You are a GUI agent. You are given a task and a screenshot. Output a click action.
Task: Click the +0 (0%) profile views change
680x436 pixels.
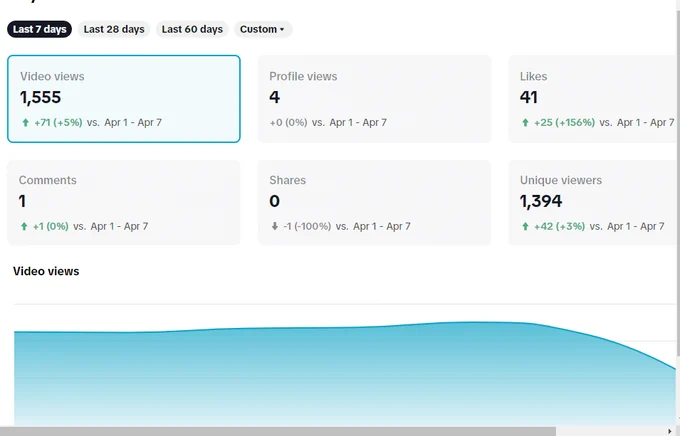click(288, 122)
